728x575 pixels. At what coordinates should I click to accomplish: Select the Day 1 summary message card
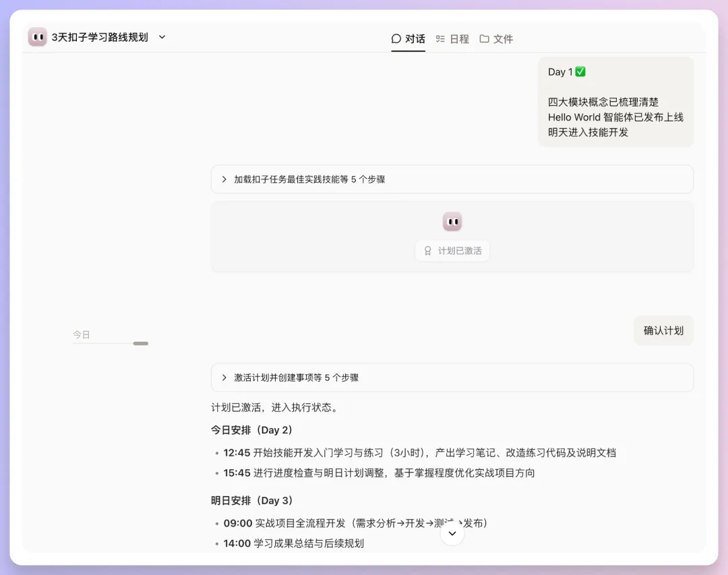(615, 102)
